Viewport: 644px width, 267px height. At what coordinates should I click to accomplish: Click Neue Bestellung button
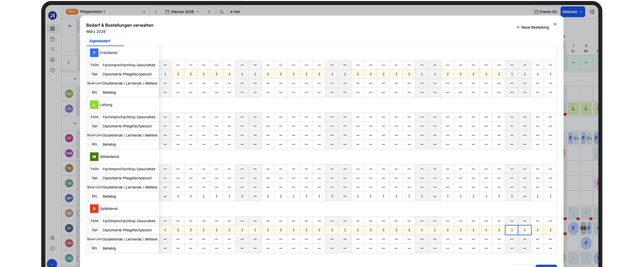532,27
